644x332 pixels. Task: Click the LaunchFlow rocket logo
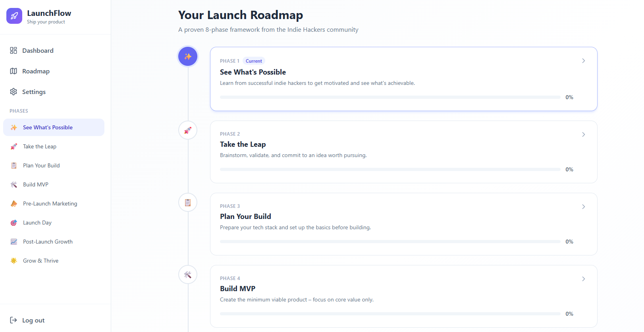pos(14,15)
